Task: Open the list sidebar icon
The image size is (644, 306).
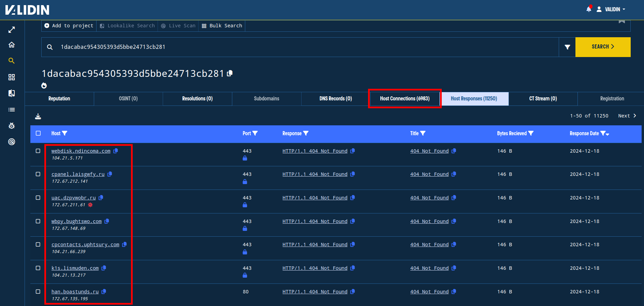Action: pyautogui.click(x=12, y=110)
